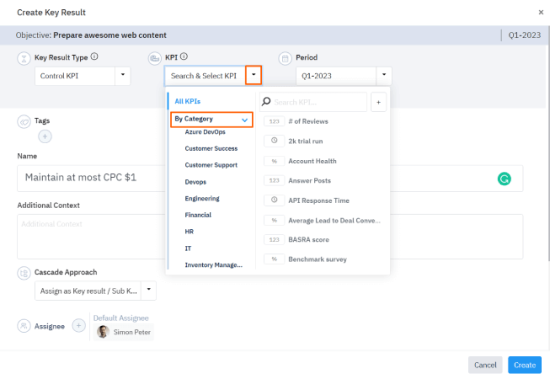Screen dimensions: 550x379
Task: Choose the API Response Time KPI
Action: pyautogui.click(x=319, y=200)
